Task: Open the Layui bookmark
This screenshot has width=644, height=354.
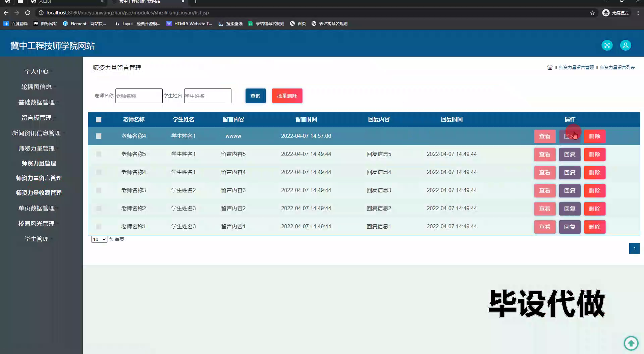Action: [138, 23]
